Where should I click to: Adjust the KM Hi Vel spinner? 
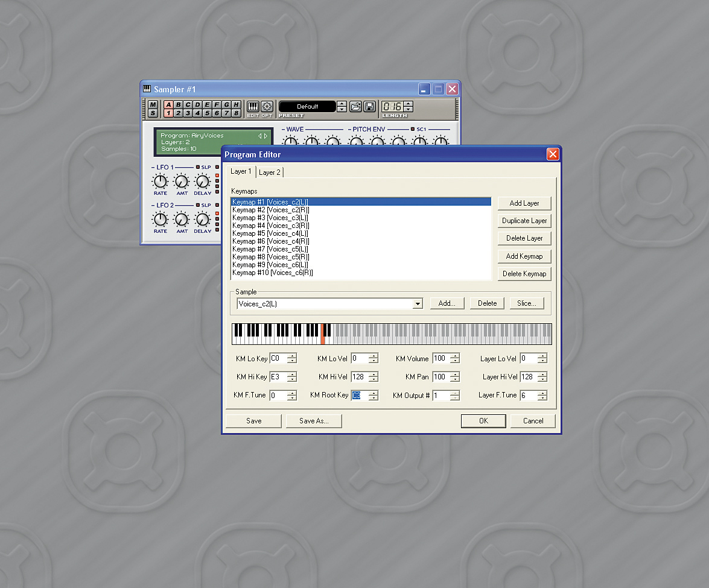[374, 376]
